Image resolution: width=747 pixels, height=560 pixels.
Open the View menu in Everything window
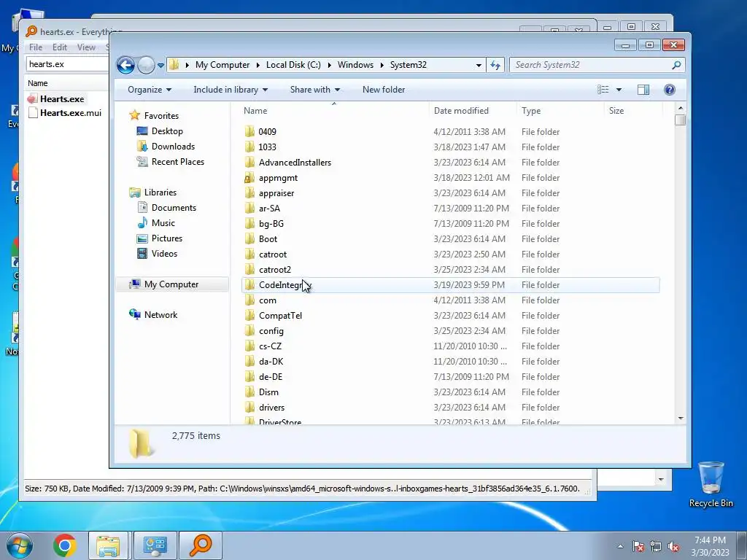pos(86,47)
